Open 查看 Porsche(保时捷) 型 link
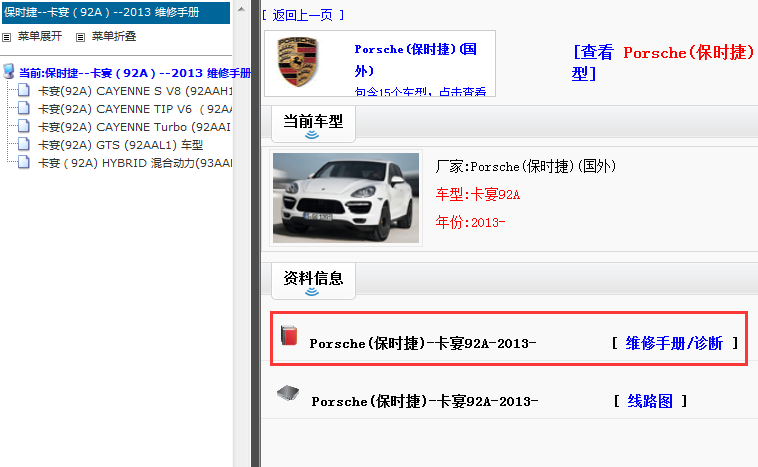 point(664,63)
